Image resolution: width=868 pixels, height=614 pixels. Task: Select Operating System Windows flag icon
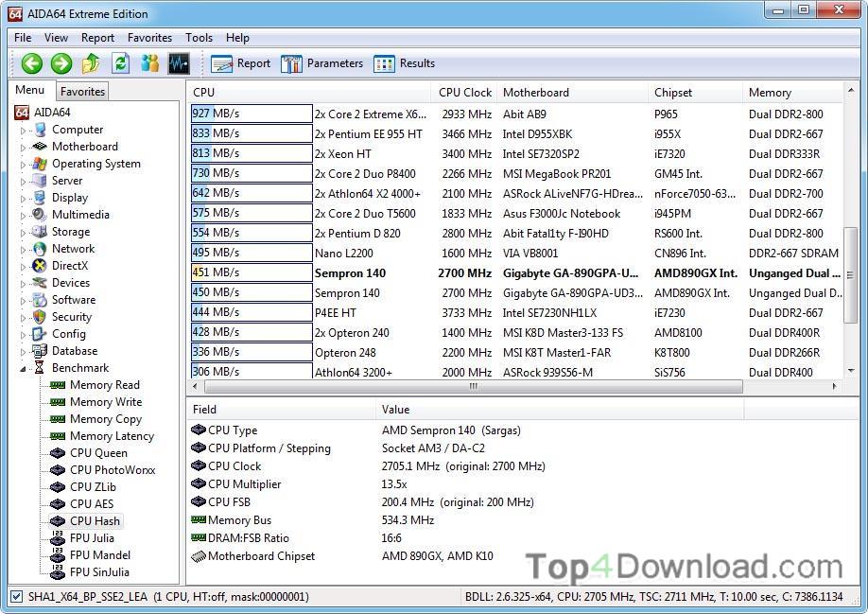point(40,164)
